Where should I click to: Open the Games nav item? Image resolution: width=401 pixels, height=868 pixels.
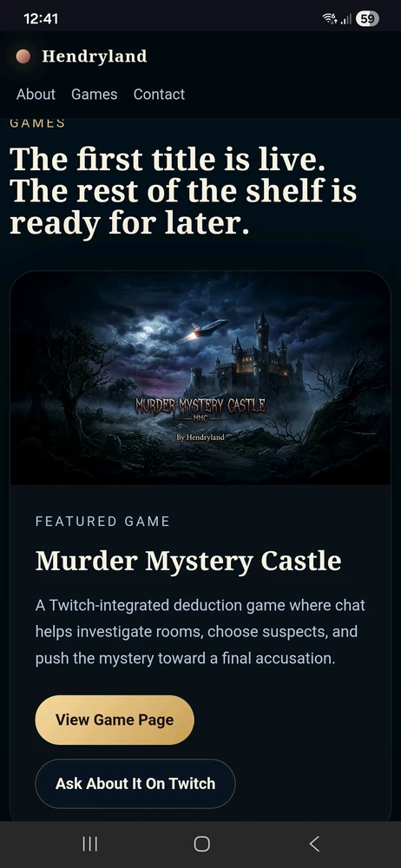click(94, 94)
